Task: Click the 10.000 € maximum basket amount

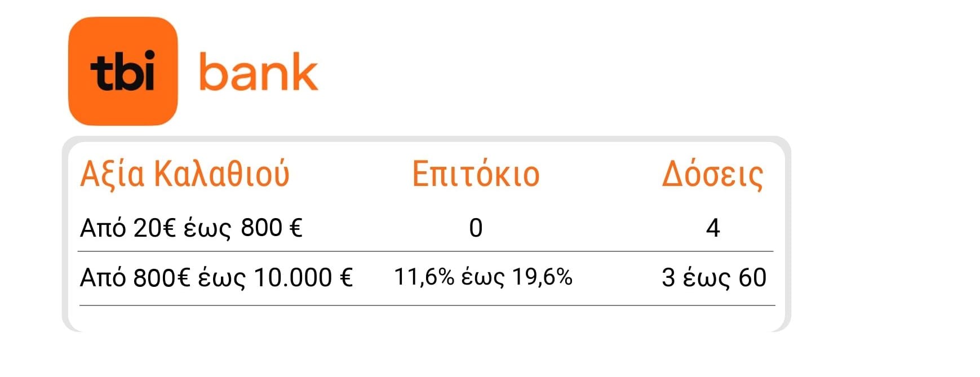Action: 303,278
